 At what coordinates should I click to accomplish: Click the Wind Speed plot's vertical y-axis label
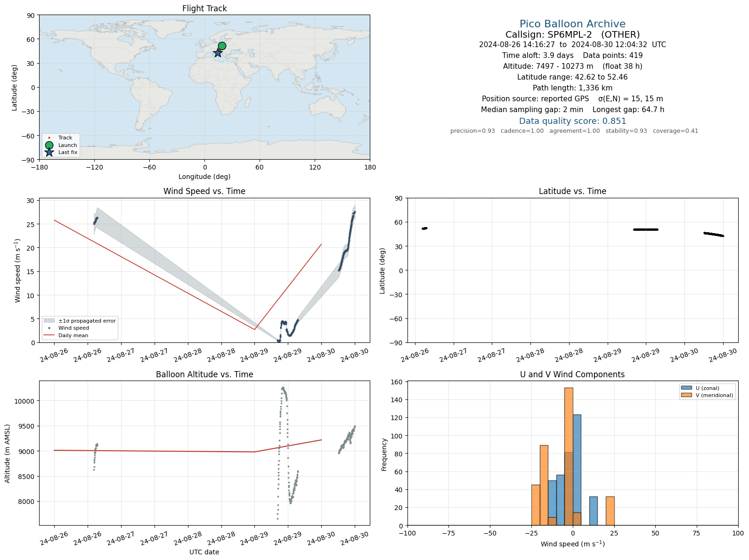pyautogui.click(x=18, y=271)
